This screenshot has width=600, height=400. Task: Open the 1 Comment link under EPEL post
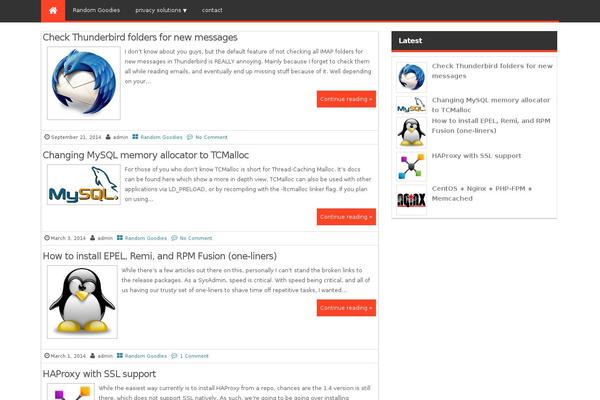194,356
